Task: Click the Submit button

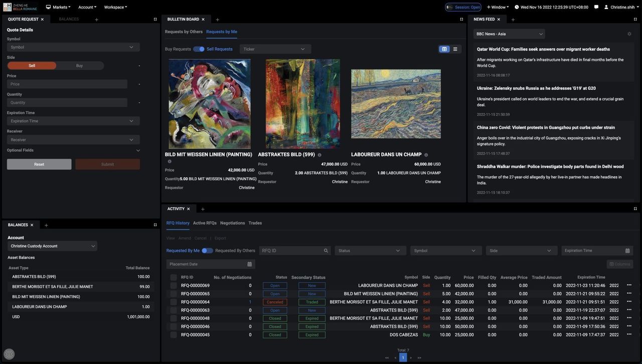Action: tap(107, 164)
